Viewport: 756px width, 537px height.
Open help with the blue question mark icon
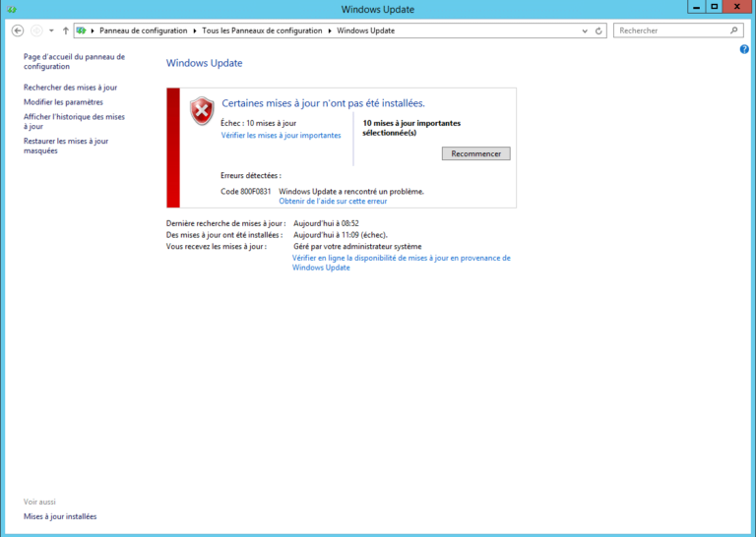(x=744, y=49)
